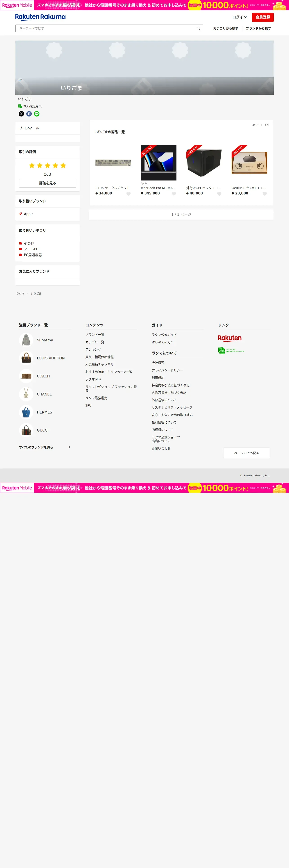Viewport: 289px width, 868px height.
Task: Like the Oculus Rift CV1 heart icon
Action: (x=265, y=194)
